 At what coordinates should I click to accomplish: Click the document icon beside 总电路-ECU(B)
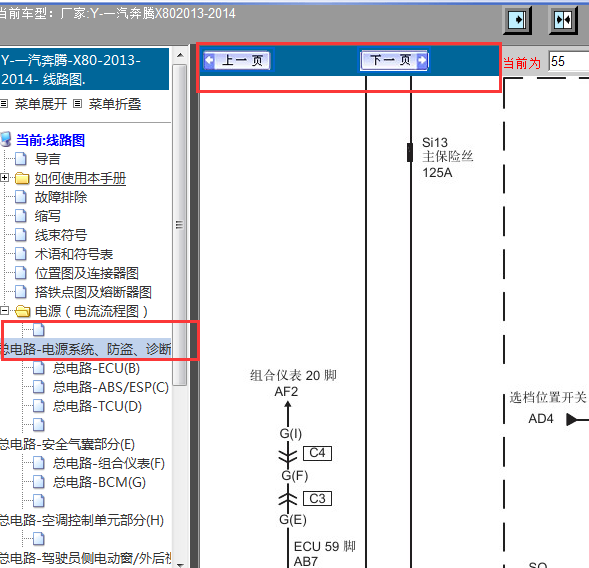click(39, 368)
